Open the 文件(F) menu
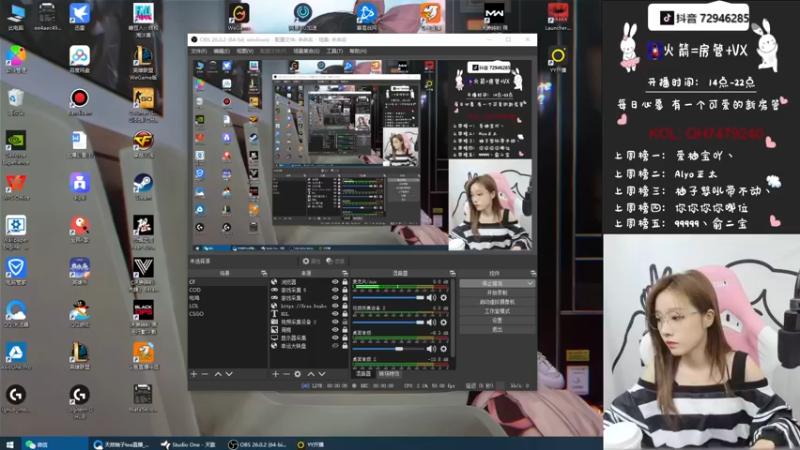The image size is (800, 450). coord(198,51)
